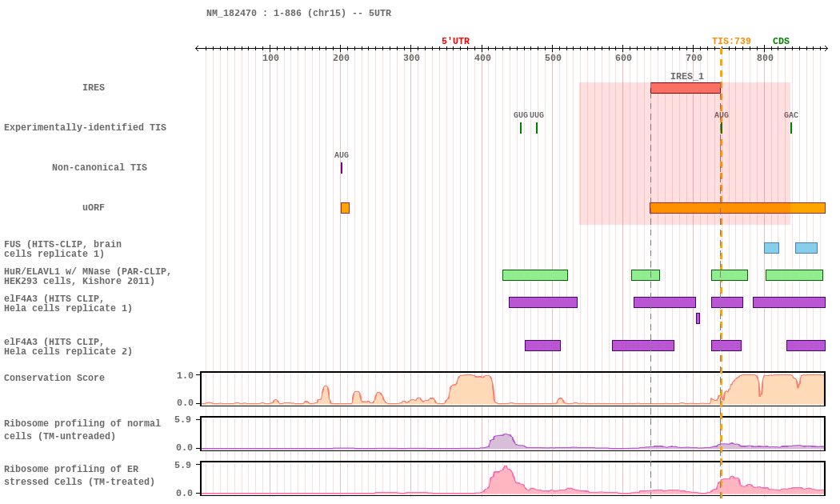Click the rightmost HuR/ELAVL1 green box

794,275
